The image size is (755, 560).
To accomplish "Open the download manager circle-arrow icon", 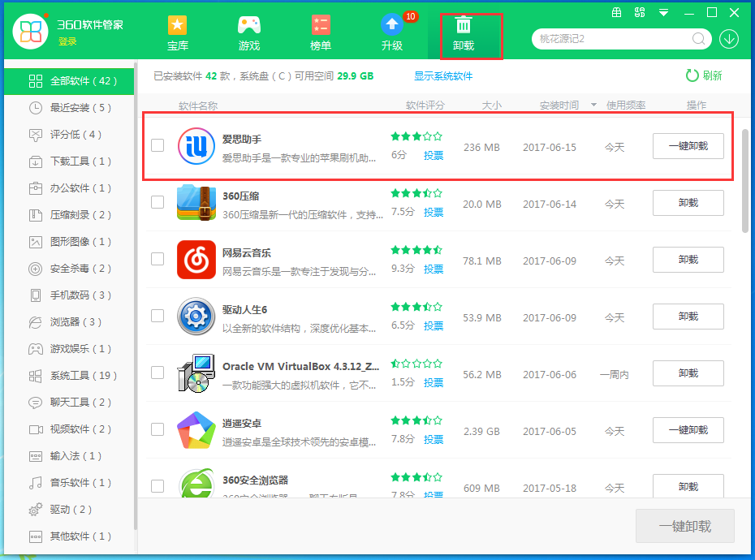I will click(x=729, y=38).
